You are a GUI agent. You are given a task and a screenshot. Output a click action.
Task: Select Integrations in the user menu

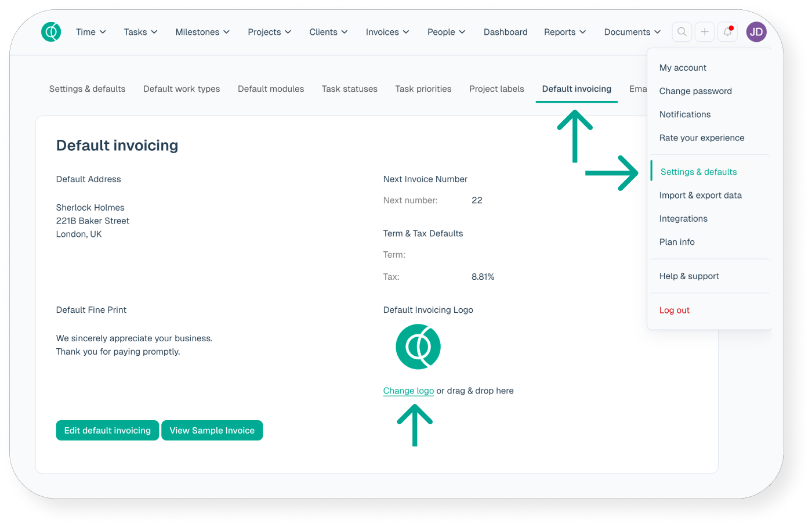(x=683, y=218)
